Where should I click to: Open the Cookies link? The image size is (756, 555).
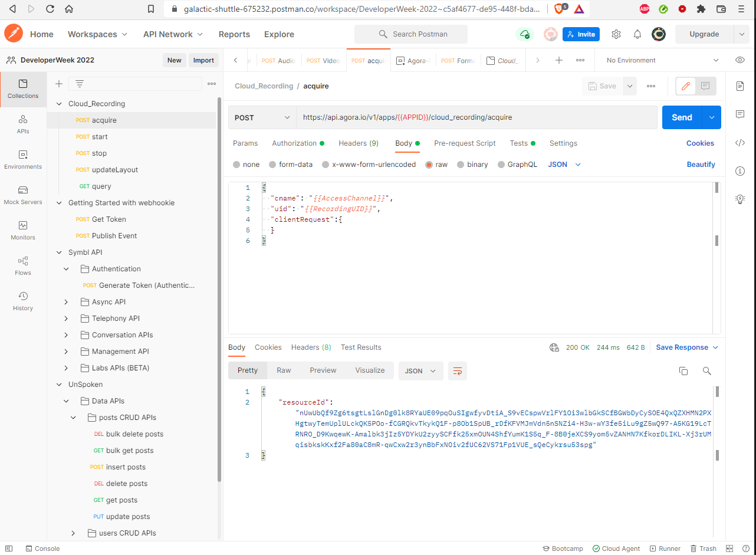[x=700, y=143]
